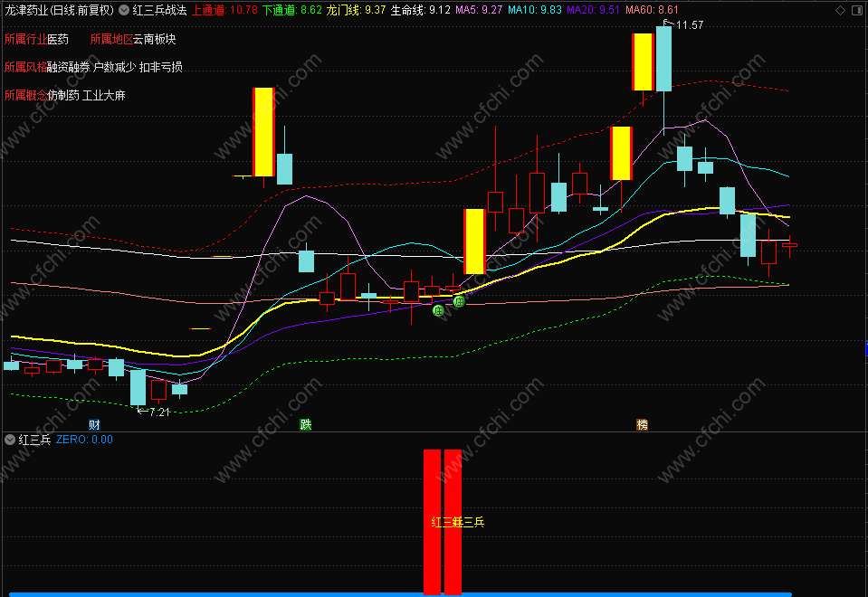The width and height of the screenshot is (868, 597).
Task: Click the 龙门线: 9.37 readout
Action: pyautogui.click(x=356, y=10)
